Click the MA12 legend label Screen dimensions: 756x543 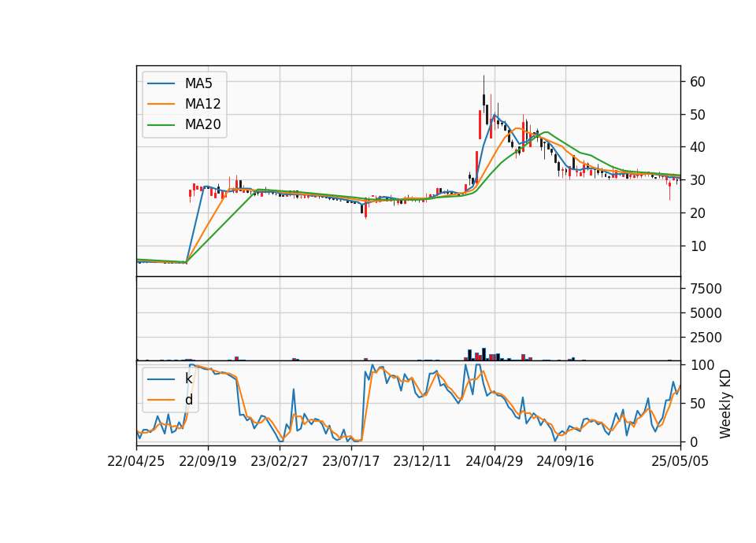202,104
